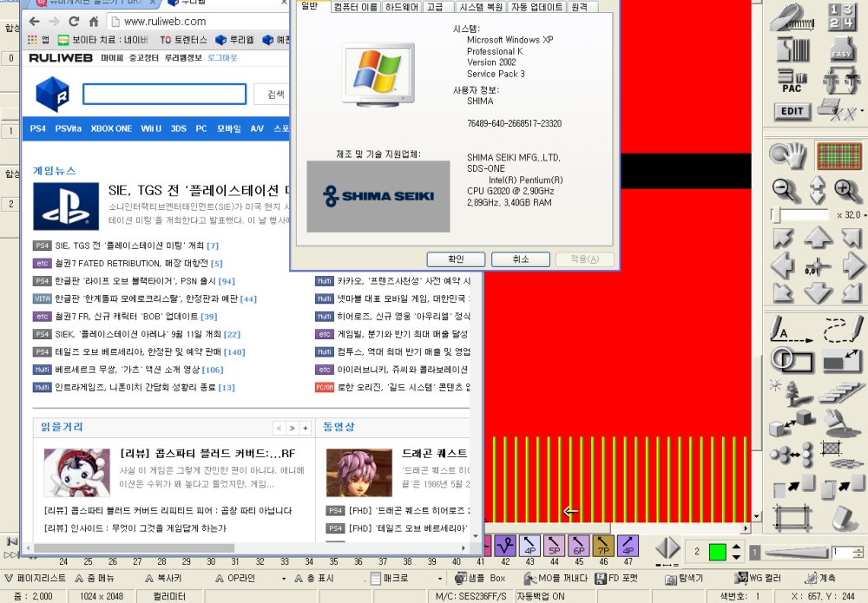The image size is (868, 603).
Task: Click 취소 button in System Properties
Action: pos(520,259)
